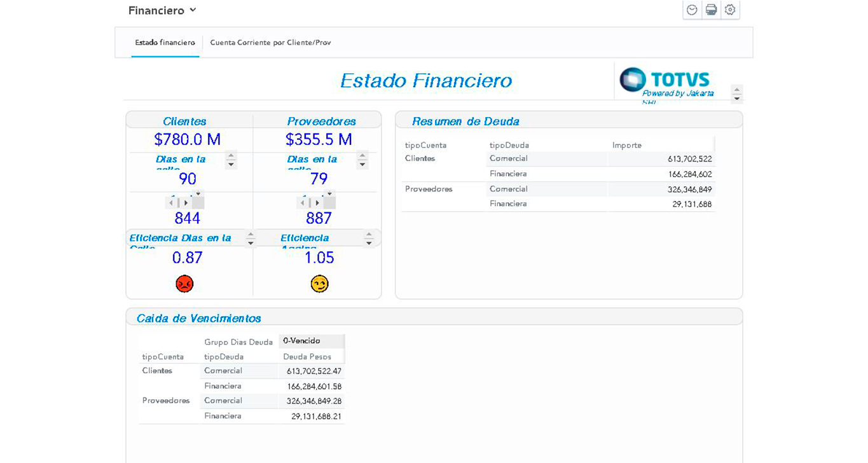Click left arrow on horizontal scrollbar above 887
The image size is (868, 463).
[303, 203]
